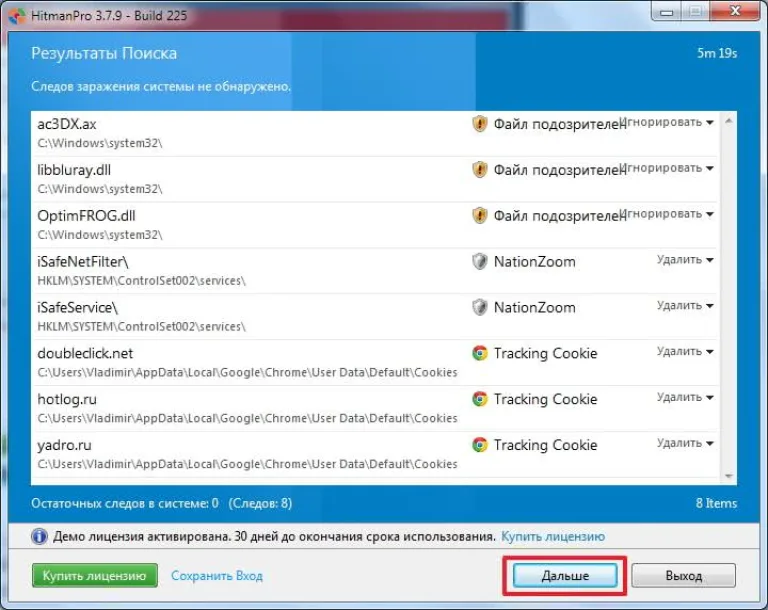The height and width of the screenshot is (610, 768).
Task: Click the Chrome icon in doubleclick.net row
Action: [480, 353]
